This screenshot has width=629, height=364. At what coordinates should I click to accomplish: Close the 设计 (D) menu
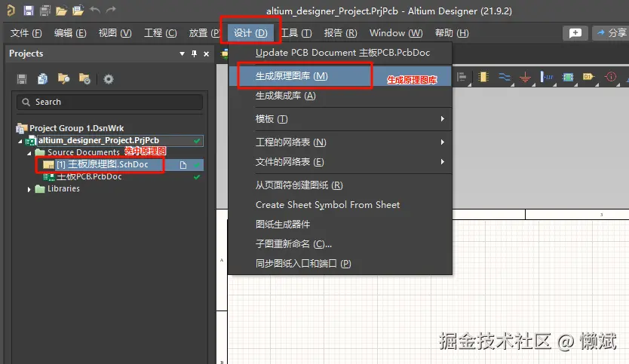click(x=250, y=33)
